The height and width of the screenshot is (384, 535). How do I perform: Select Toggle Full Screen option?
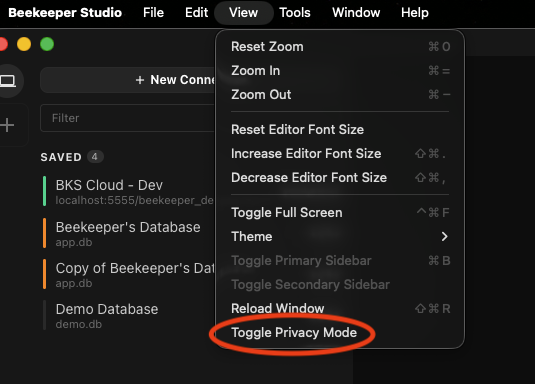(340, 213)
